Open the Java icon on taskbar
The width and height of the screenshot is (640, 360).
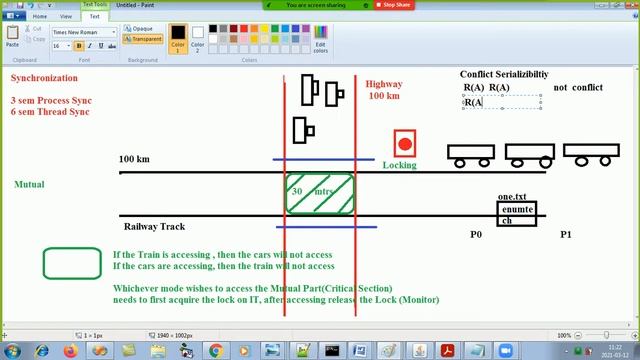(419, 351)
